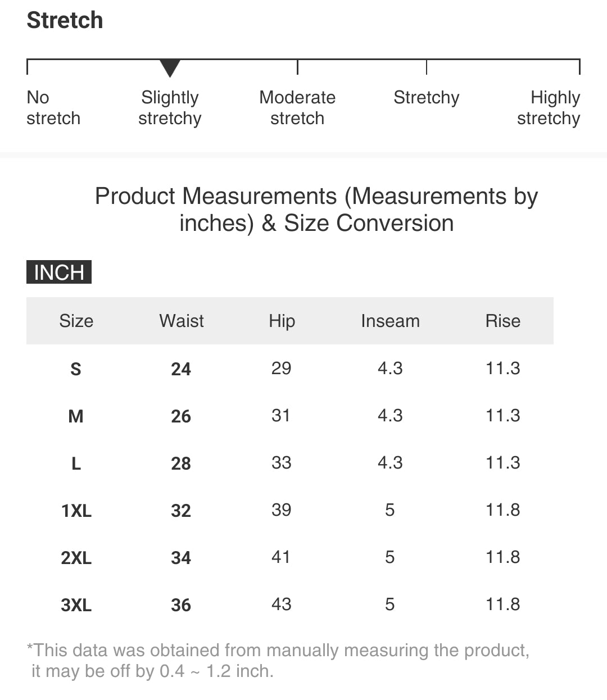Image resolution: width=607 pixels, height=700 pixels.
Task: Click the waist value 32 for 1XL
Action: point(181,511)
